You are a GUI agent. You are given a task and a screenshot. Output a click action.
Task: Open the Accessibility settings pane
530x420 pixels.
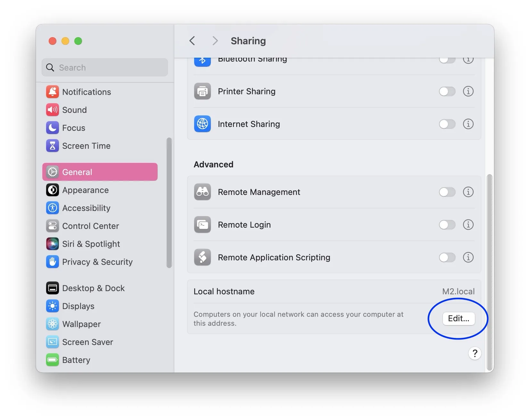86,208
